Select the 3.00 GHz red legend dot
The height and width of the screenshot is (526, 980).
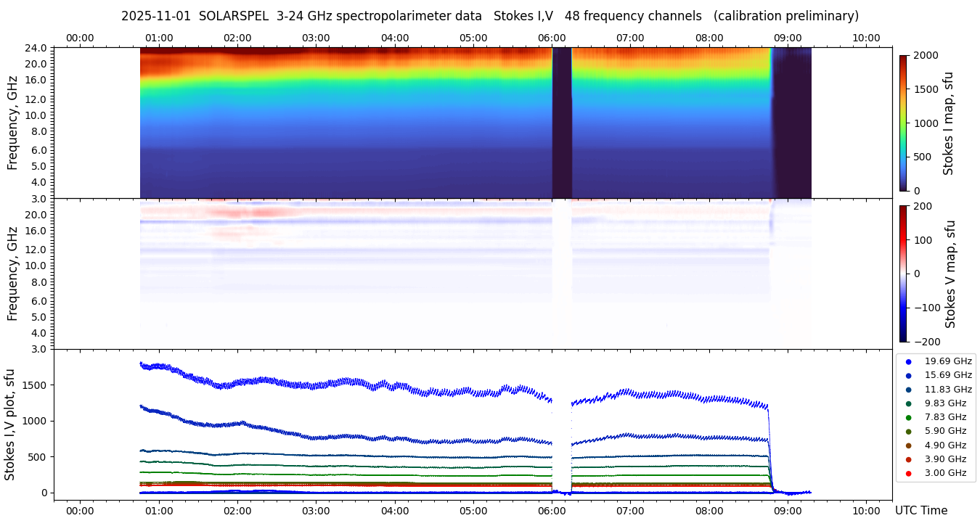pos(908,474)
